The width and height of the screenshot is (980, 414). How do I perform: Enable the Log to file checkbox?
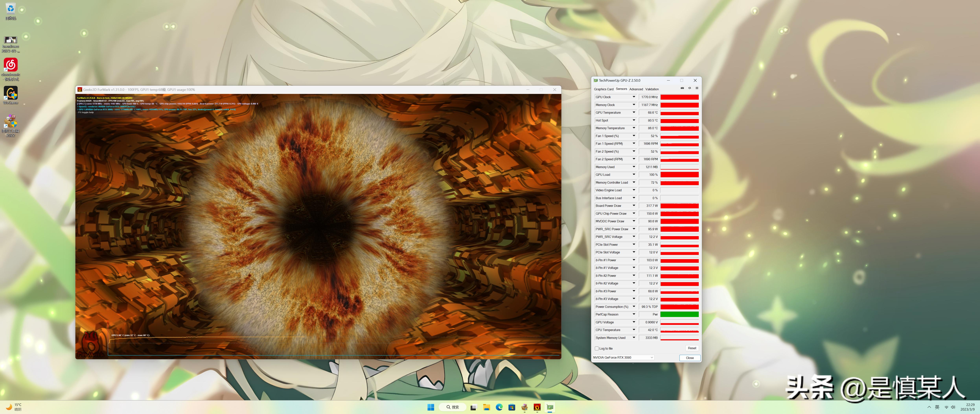pyautogui.click(x=596, y=348)
